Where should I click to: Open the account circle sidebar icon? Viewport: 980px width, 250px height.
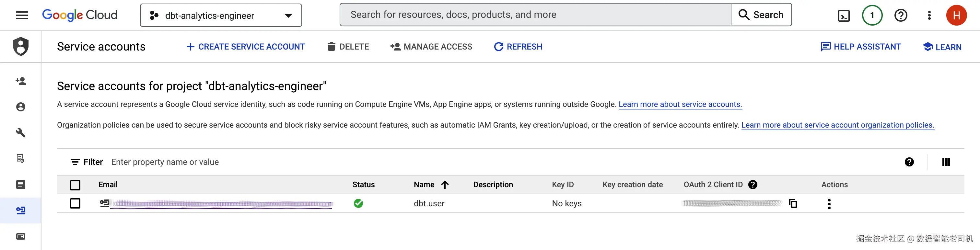coord(21,107)
